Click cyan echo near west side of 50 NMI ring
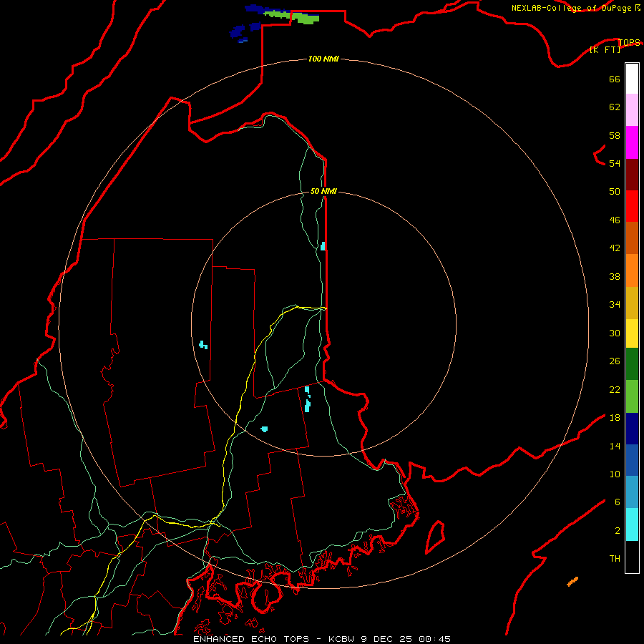The height and width of the screenshot is (644, 644). point(203,345)
